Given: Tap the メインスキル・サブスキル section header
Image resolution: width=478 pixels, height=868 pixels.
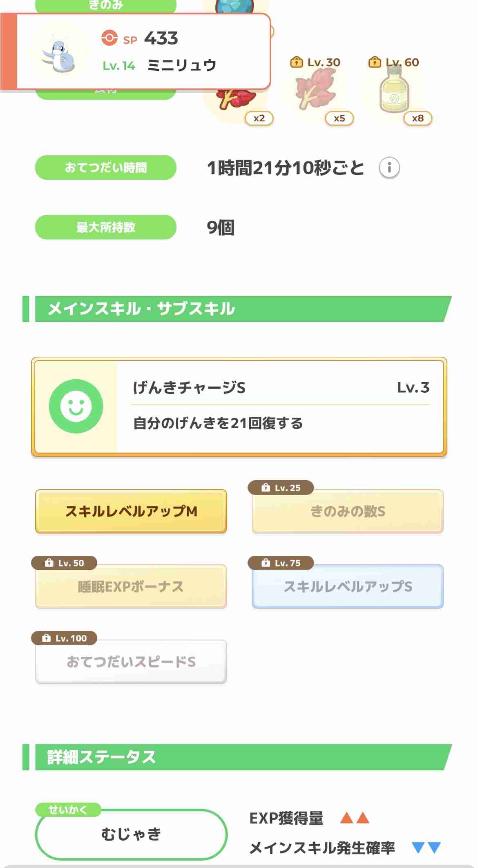Looking at the screenshot, I should click(237, 309).
